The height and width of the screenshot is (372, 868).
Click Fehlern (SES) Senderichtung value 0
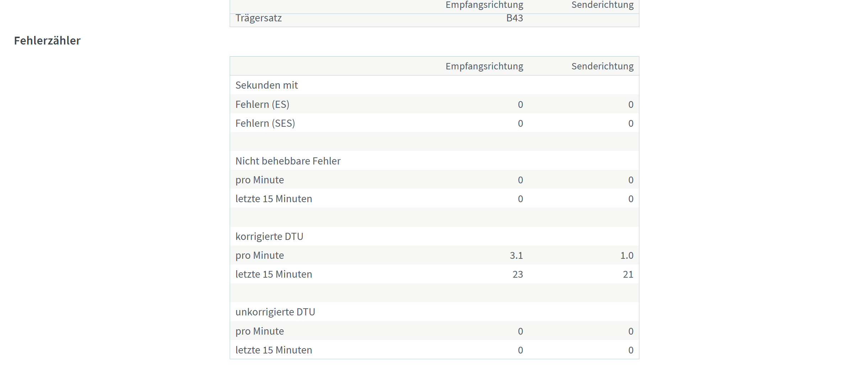point(631,124)
